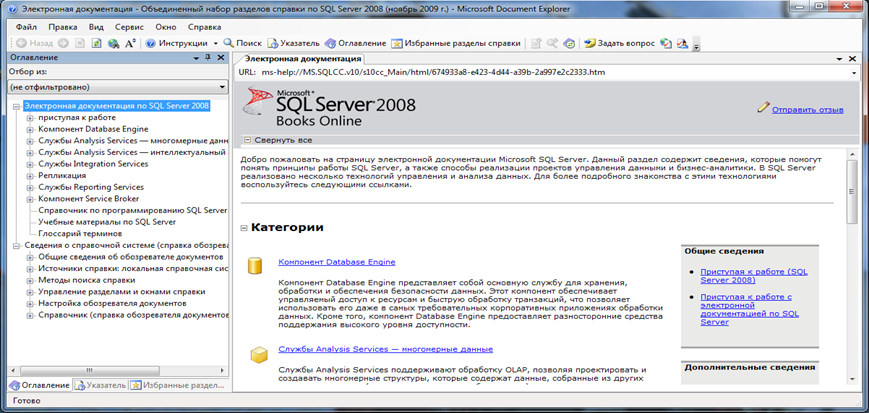869x413 pixels.
Task: Click the Stop loading icon in toolbar
Action: click(x=80, y=43)
